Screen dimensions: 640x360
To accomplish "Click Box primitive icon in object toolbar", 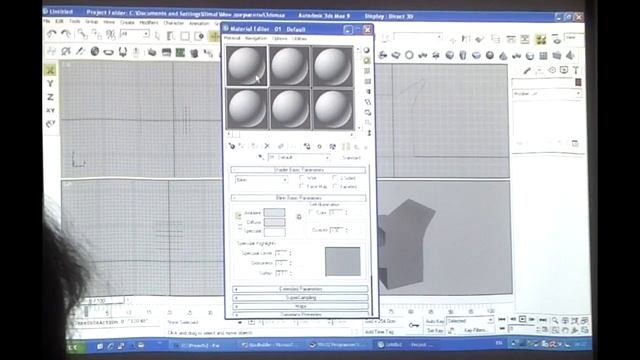I will coord(449,55).
